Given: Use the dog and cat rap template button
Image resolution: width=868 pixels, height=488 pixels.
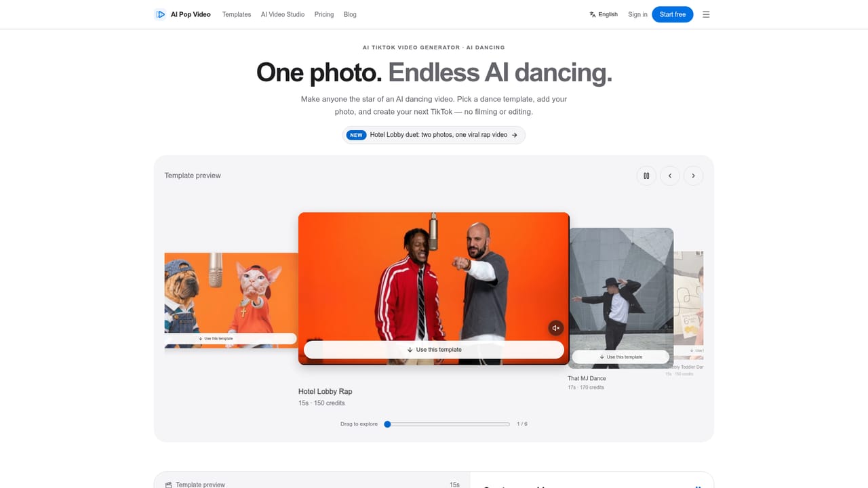Looking at the screenshot, I should 231,338.
